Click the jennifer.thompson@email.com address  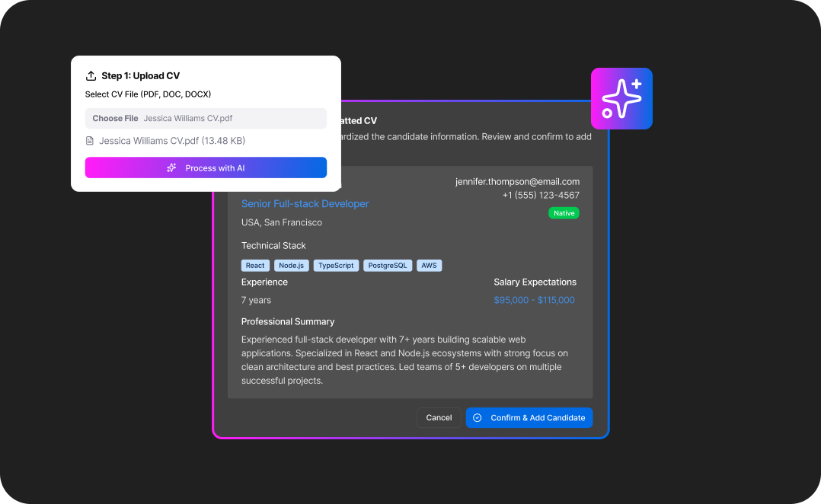pos(517,182)
